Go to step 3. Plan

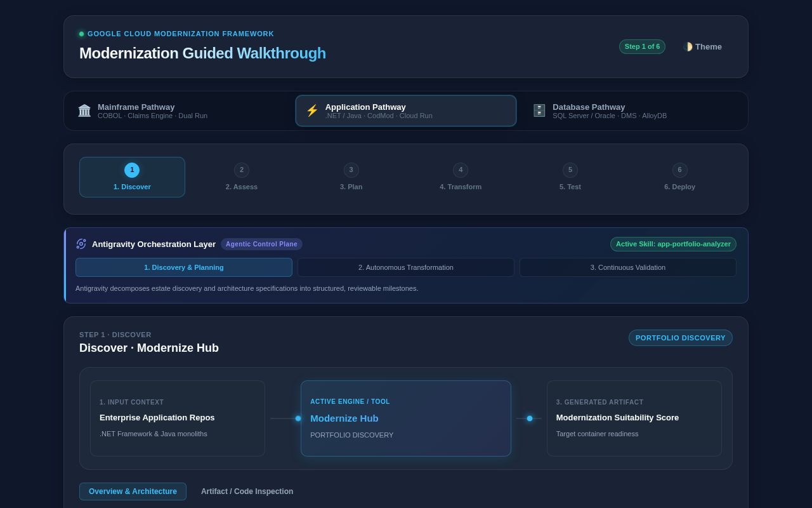(351, 177)
